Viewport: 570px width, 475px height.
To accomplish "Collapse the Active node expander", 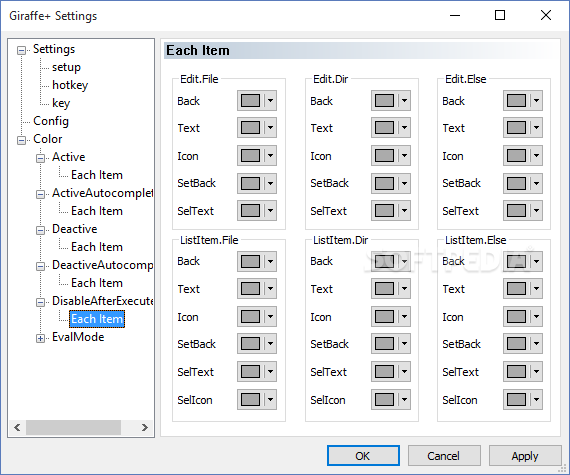I will [x=40, y=158].
